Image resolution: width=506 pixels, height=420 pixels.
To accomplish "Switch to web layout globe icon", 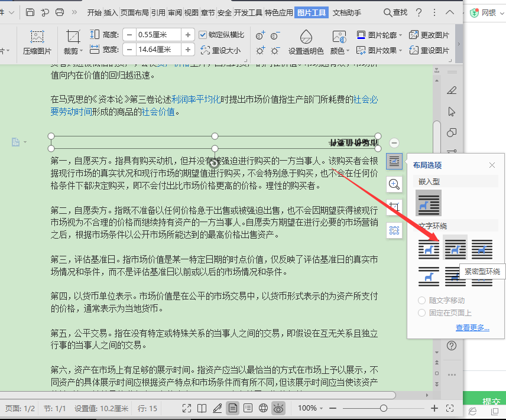I will click(263, 408).
